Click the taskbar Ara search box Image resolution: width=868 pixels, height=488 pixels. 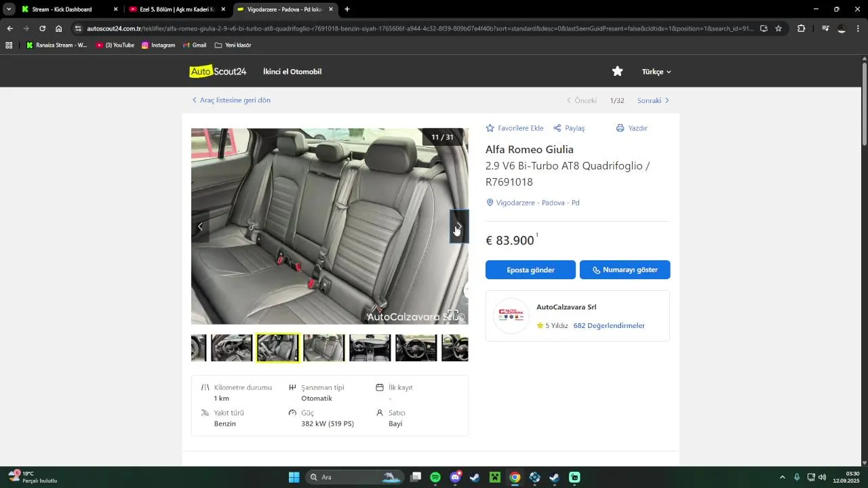tap(354, 477)
